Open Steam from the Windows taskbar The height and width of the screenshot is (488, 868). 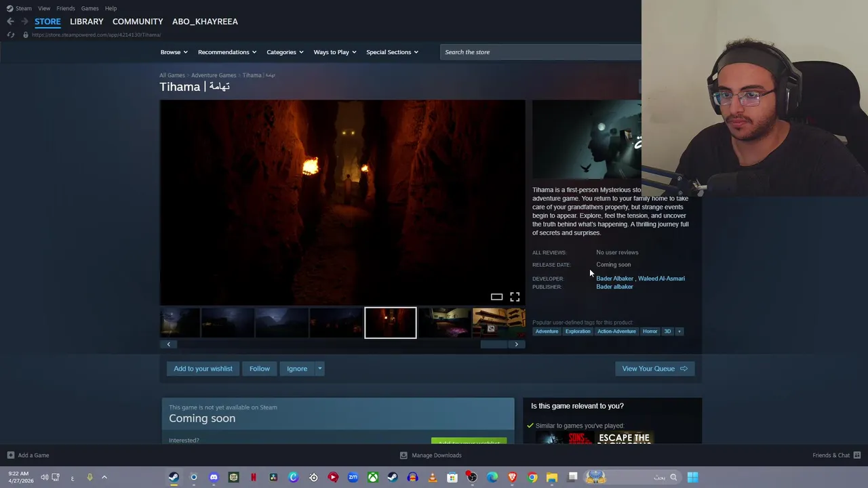click(174, 477)
